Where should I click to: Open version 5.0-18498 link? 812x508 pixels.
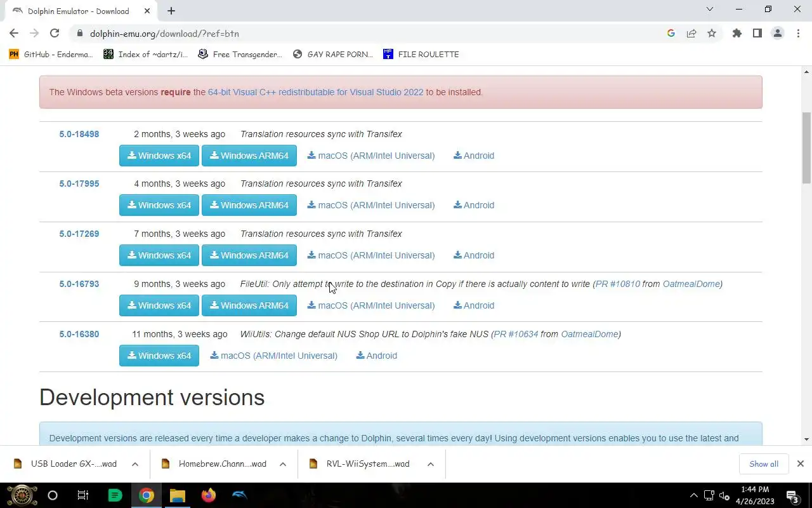click(79, 134)
